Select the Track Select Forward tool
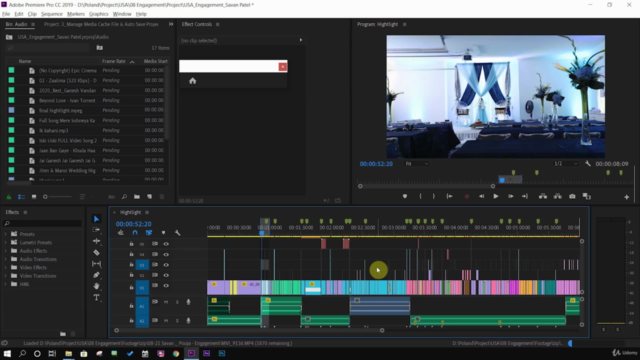The image size is (640, 360). point(96,230)
